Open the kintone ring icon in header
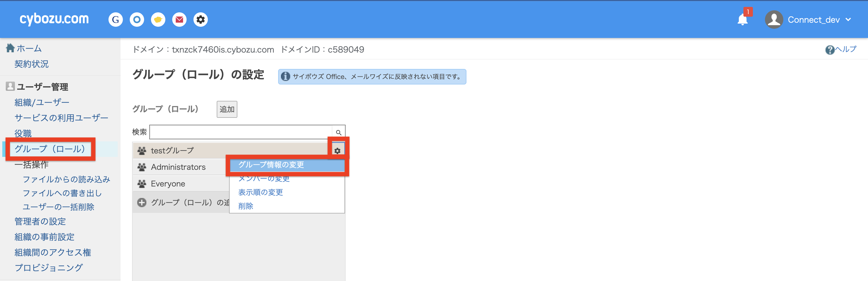Viewport: 868px width, 281px height. [x=137, y=20]
